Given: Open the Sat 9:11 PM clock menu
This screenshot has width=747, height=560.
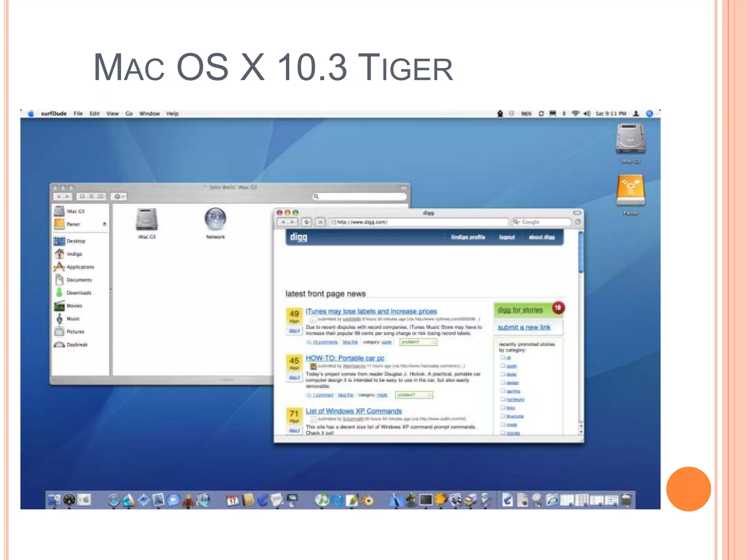Looking at the screenshot, I should click(x=611, y=113).
